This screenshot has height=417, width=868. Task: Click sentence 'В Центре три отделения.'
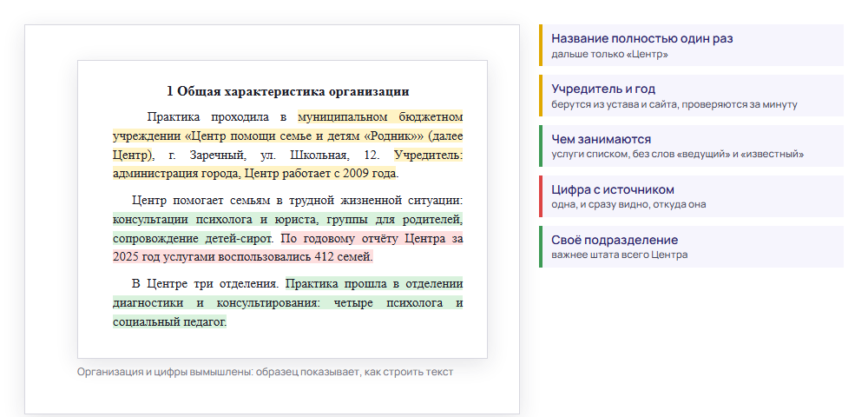pos(206,284)
